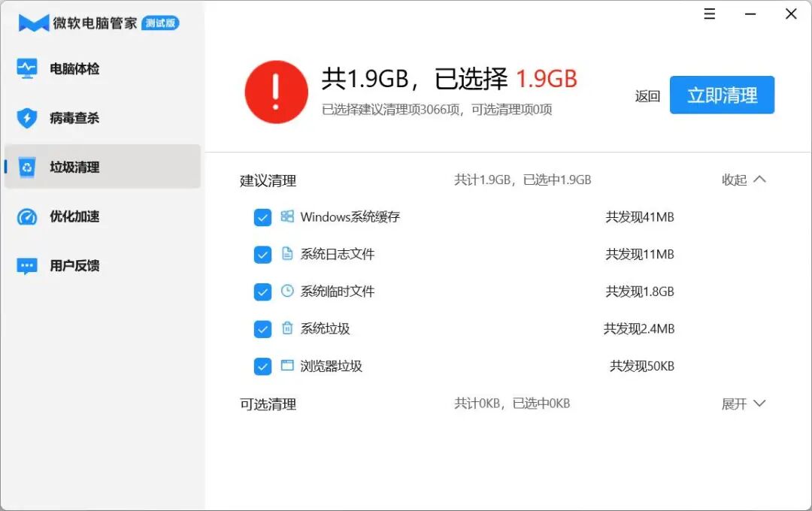Collapse the 建议清理 section via 收起

[x=744, y=180]
